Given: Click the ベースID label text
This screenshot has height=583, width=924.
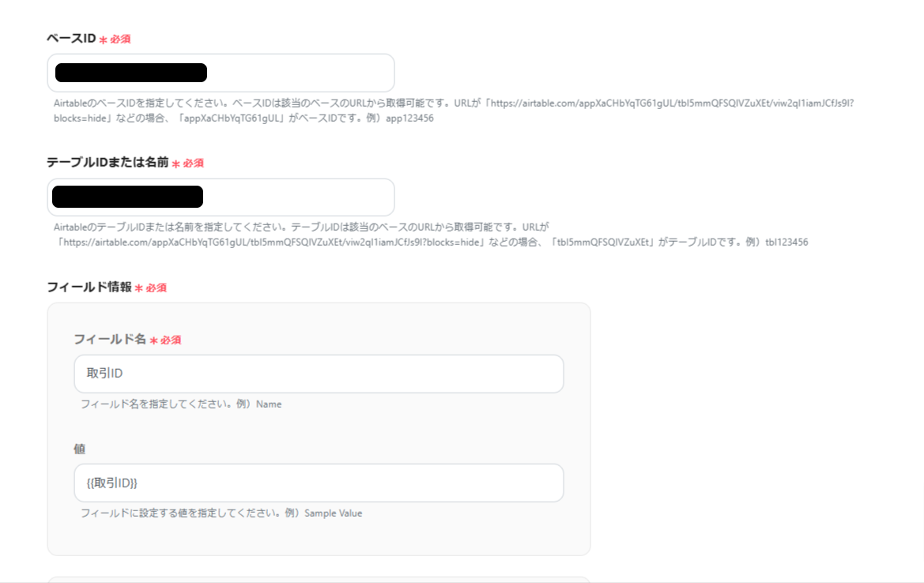Looking at the screenshot, I should click(71, 38).
